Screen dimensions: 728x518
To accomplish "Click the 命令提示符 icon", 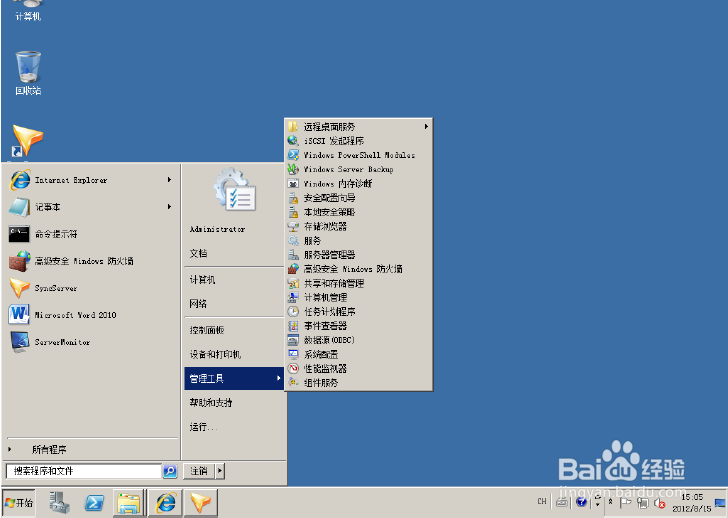I will pyautogui.click(x=20, y=234).
